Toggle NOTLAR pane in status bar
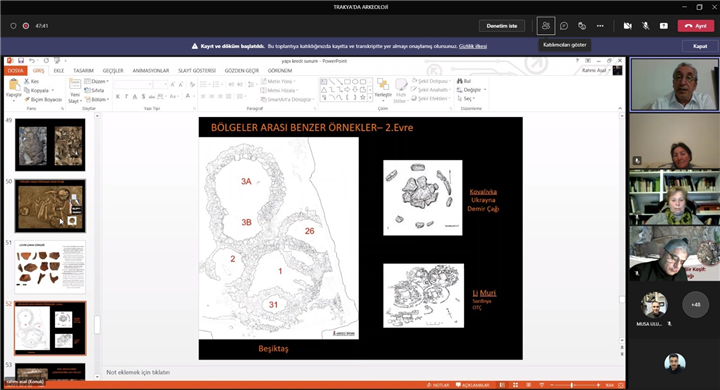720x390 pixels. [x=438, y=385]
